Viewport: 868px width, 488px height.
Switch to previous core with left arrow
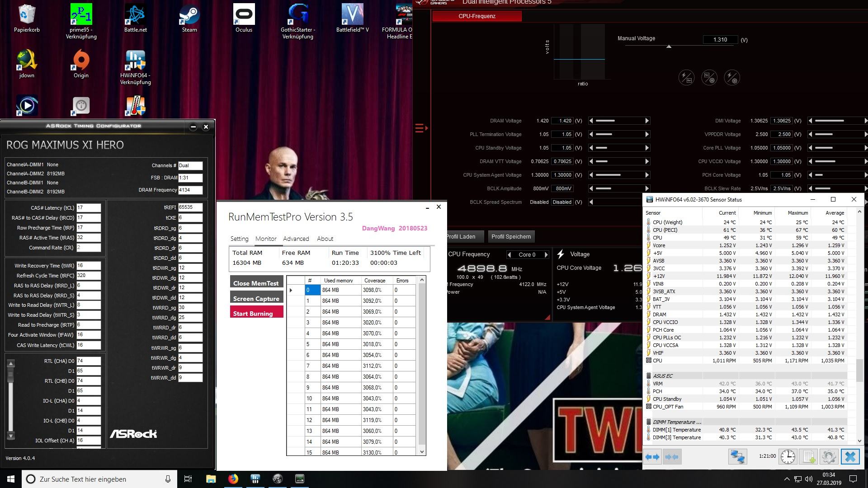click(x=509, y=255)
